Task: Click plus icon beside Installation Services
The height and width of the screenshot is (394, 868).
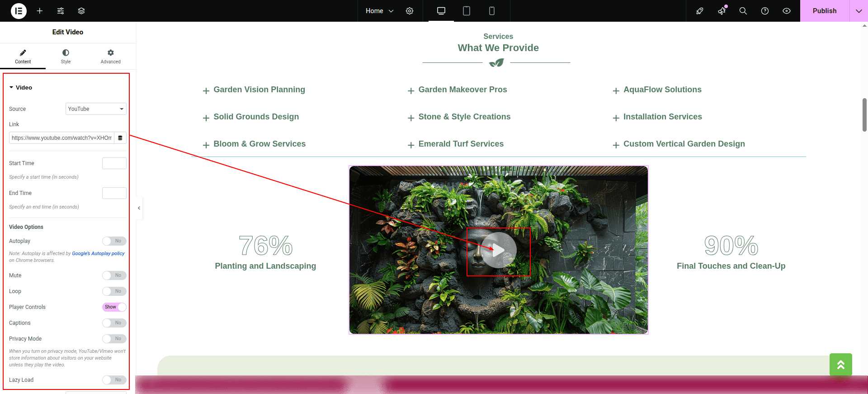Action: [616, 118]
